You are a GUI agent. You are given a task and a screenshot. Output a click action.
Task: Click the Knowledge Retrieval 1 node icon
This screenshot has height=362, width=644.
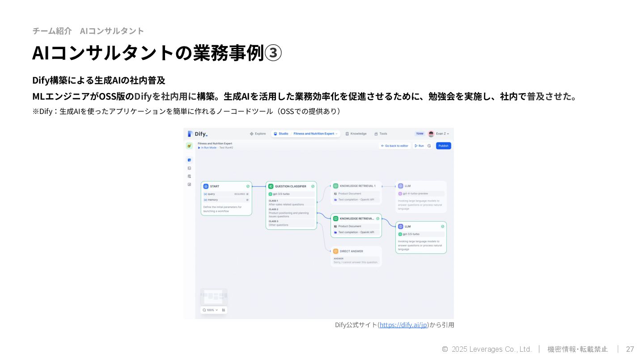[x=335, y=185]
